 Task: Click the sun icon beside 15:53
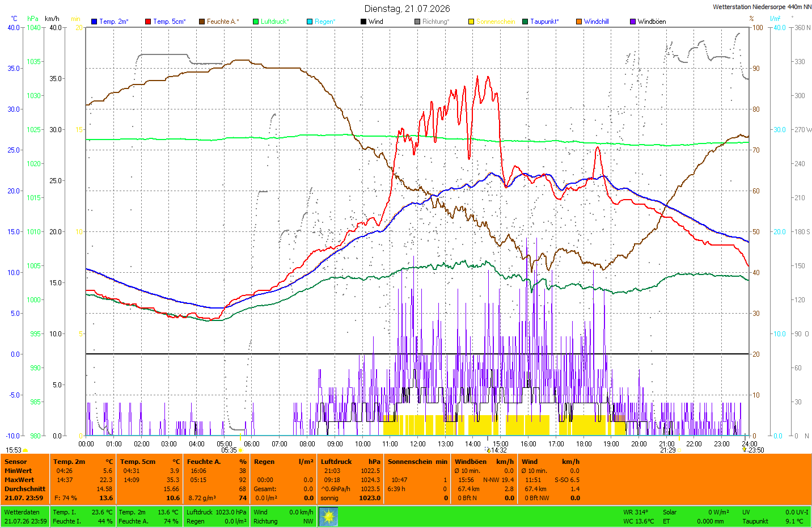pos(25,450)
